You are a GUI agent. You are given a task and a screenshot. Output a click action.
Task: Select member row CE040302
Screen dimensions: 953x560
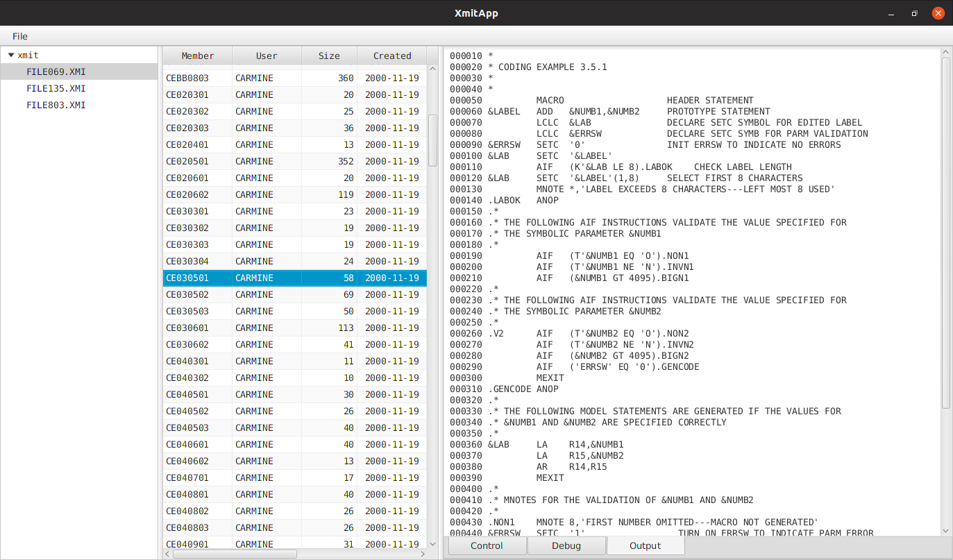pos(295,377)
